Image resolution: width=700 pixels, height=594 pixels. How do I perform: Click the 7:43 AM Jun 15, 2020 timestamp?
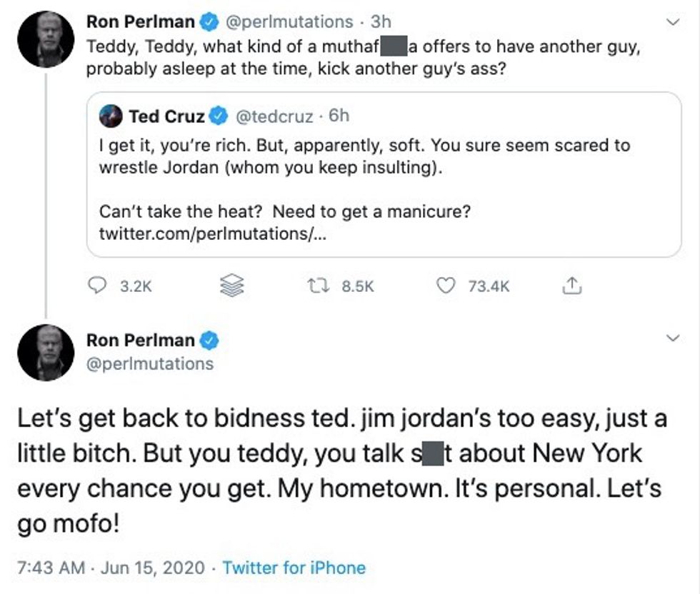pyautogui.click(x=111, y=568)
